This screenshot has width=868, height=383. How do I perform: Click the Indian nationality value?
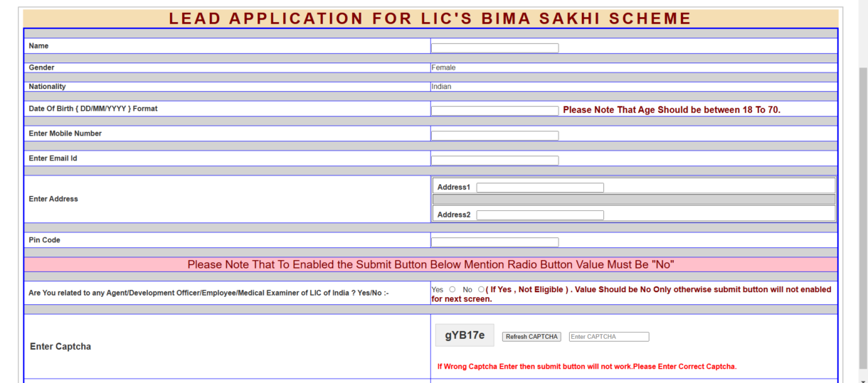point(441,87)
